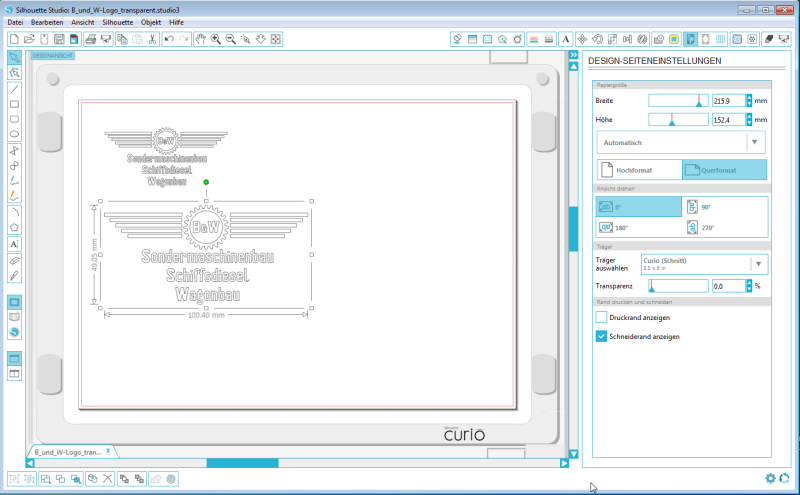Create a new document

point(14,39)
